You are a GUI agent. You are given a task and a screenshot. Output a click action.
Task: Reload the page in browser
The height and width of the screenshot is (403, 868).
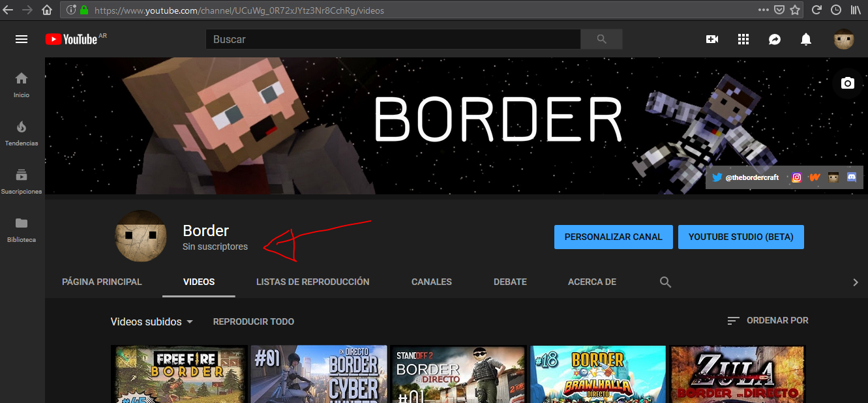[x=816, y=10]
